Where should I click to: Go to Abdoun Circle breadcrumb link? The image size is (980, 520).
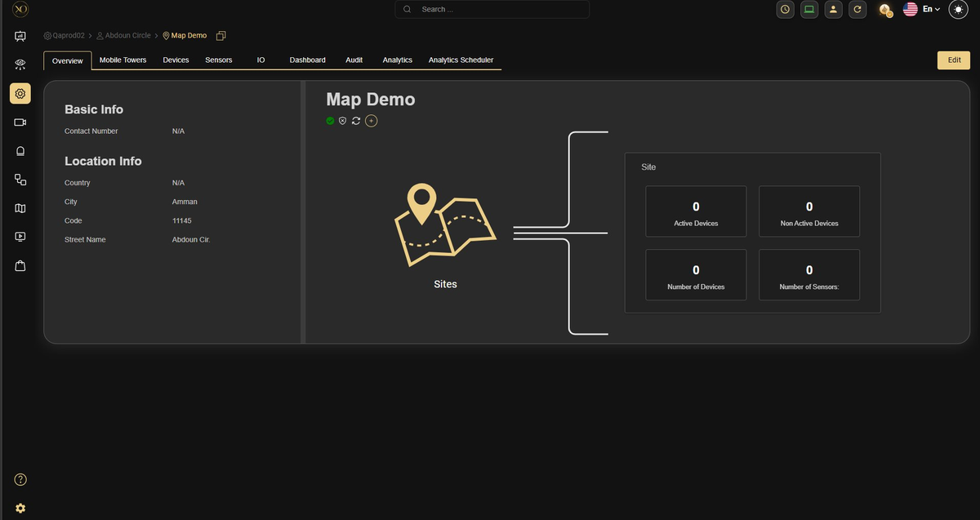point(127,36)
